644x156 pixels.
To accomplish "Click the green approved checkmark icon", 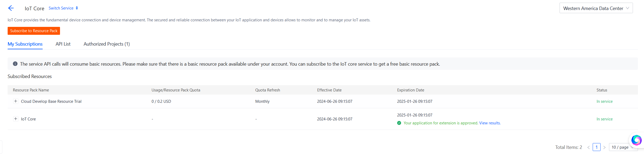I will point(399,123).
